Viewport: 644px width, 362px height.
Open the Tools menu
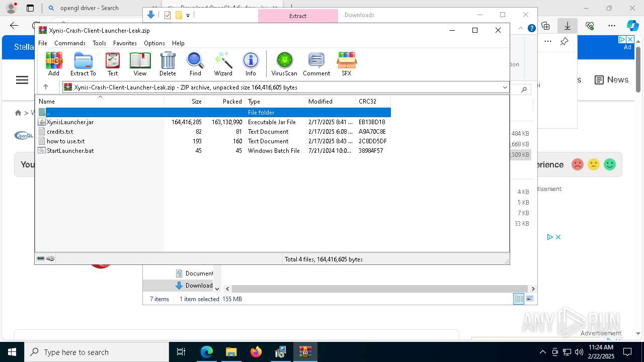(x=99, y=43)
